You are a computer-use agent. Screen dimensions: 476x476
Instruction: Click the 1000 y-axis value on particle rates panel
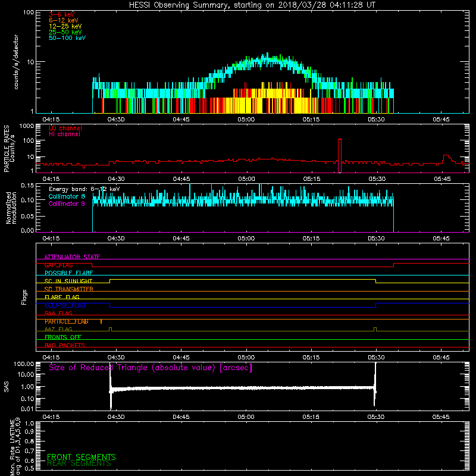[26, 126]
